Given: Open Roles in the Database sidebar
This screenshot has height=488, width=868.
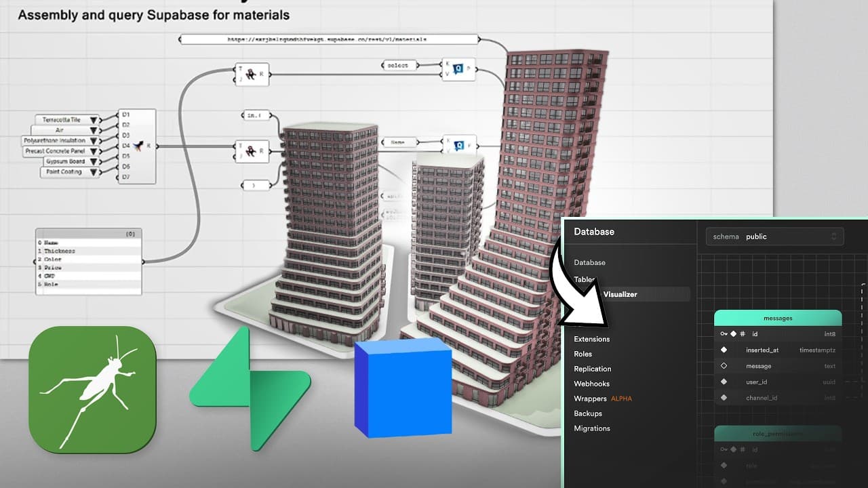Looking at the screenshot, I should tap(583, 354).
